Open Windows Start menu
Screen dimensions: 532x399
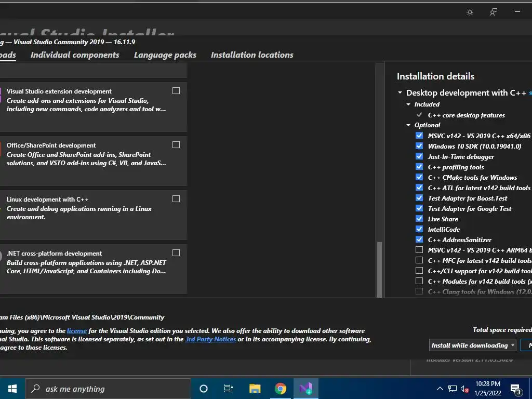coord(12,389)
